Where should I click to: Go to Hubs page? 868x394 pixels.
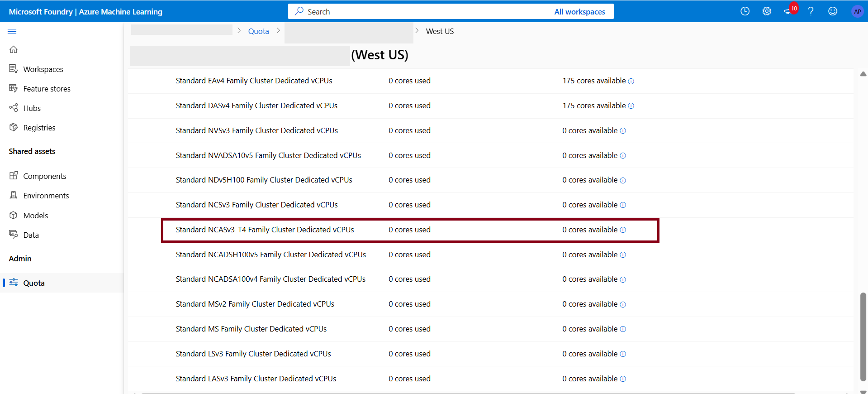coord(32,108)
